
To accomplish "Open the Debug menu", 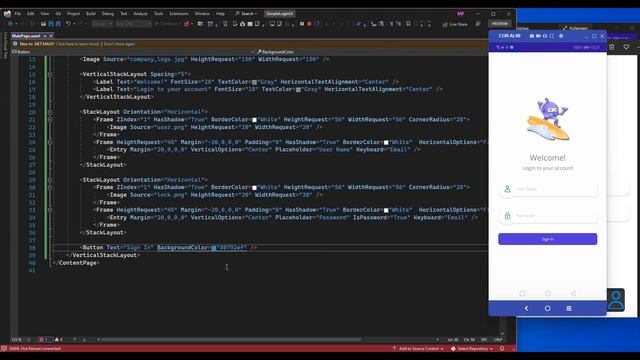I will (108, 13).
